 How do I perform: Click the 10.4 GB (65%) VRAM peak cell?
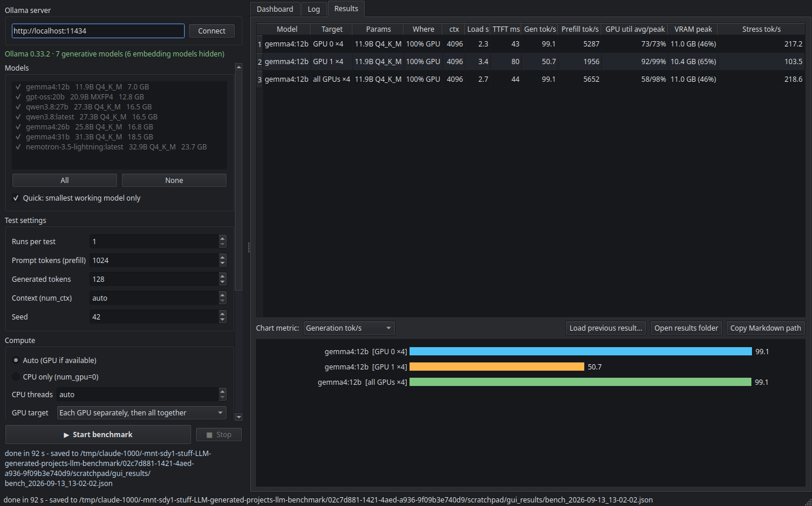point(693,62)
